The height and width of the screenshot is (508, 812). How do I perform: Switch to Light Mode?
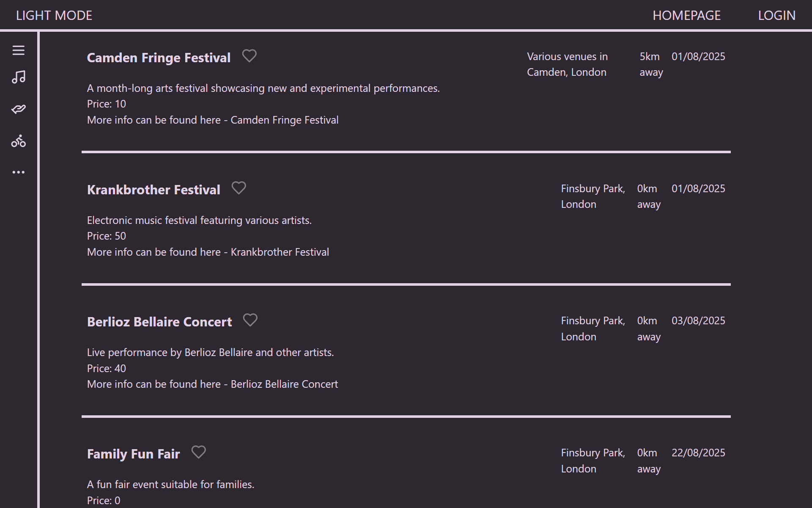54,16
